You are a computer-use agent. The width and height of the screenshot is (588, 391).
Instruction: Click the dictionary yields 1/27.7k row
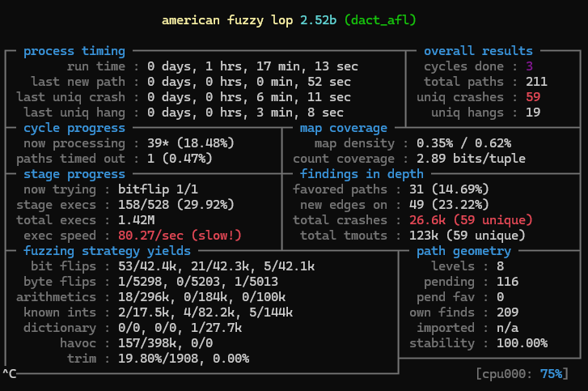[x=180, y=328]
